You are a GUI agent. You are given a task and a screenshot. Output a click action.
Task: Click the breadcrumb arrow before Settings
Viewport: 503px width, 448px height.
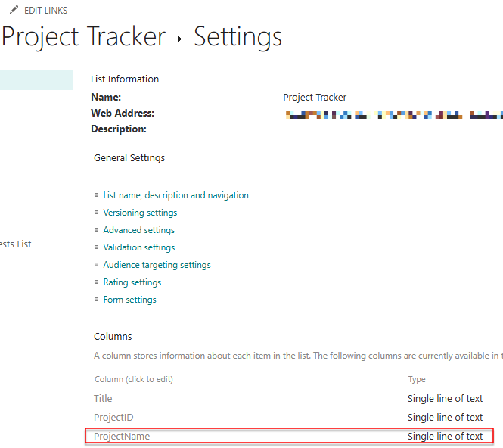point(180,39)
